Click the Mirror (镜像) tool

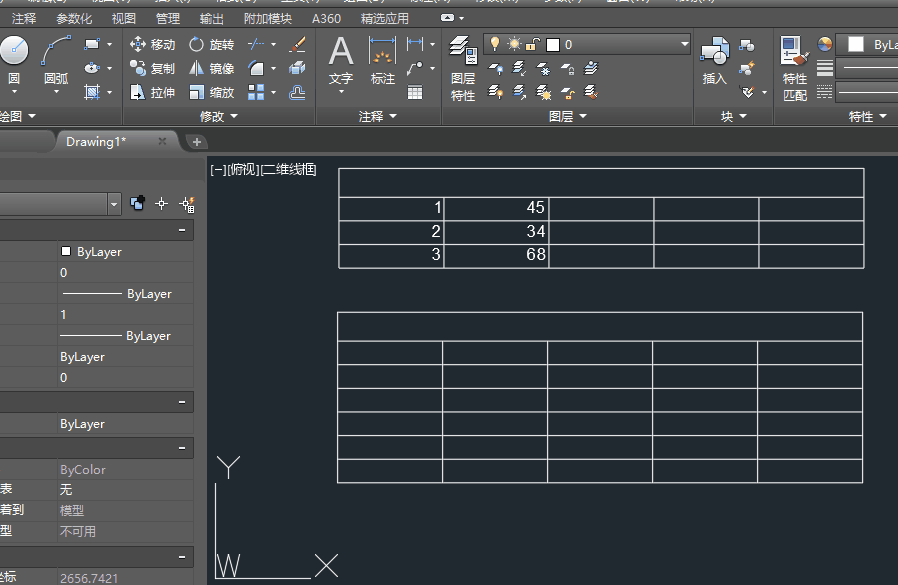click(x=211, y=68)
